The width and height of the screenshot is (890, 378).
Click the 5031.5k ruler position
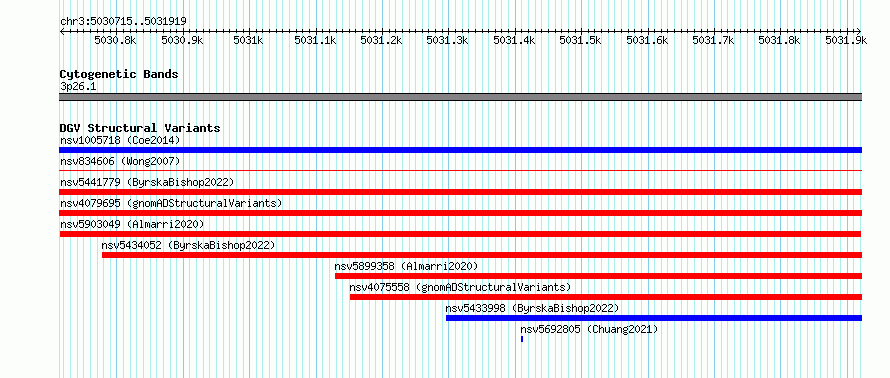pyautogui.click(x=581, y=40)
